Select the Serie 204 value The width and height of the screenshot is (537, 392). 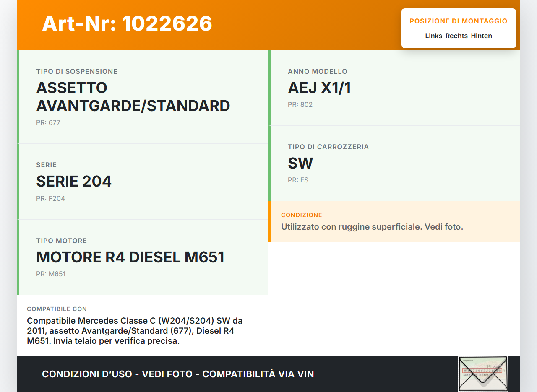coord(74,182)
